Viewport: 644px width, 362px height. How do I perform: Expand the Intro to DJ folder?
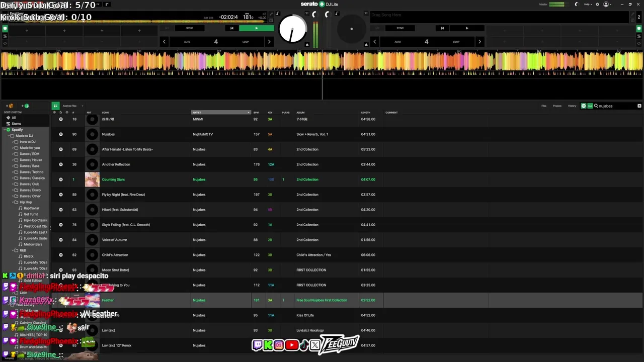tap(13, 142)
